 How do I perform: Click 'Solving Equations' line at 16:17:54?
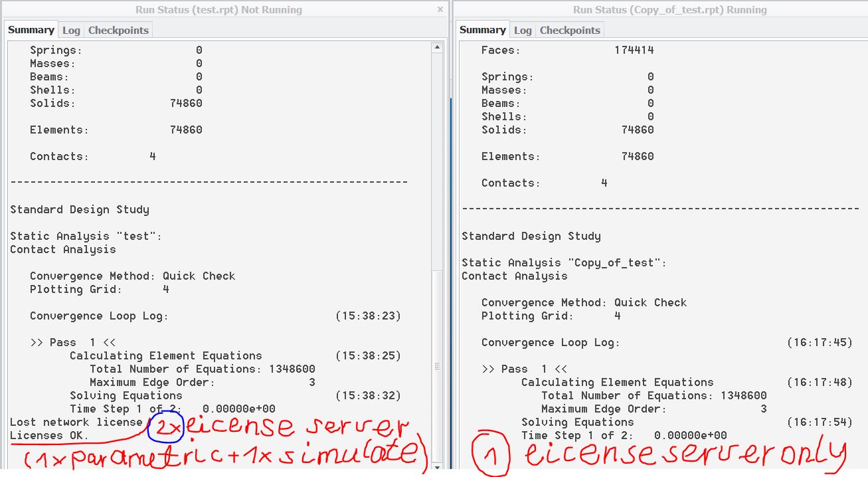click(x=578, y=422)
